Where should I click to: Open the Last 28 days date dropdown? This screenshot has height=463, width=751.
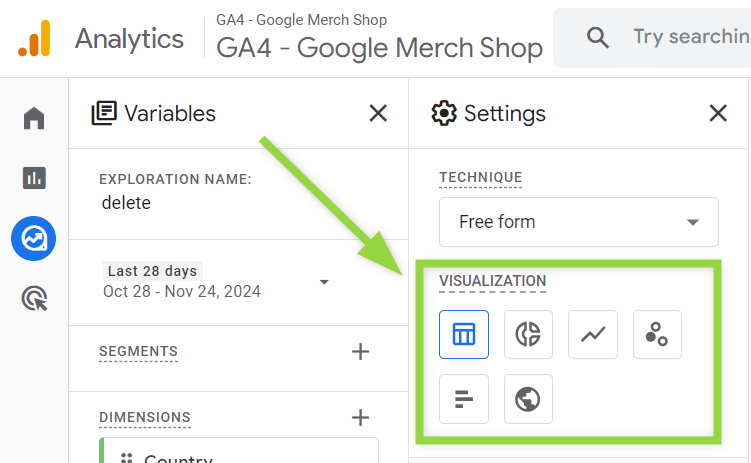tap(216, 282)
